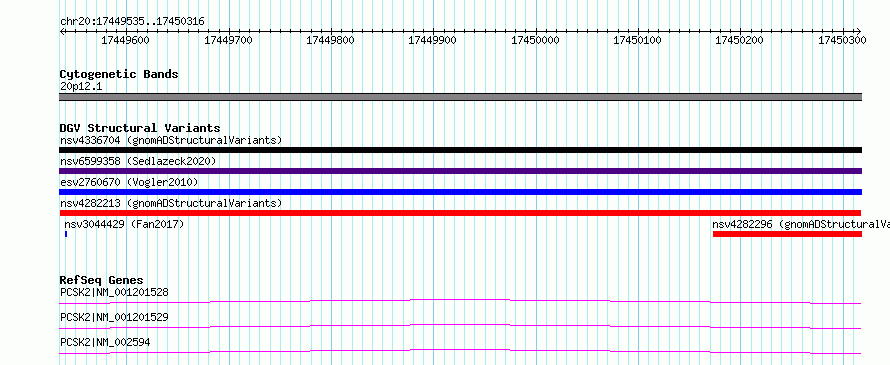Click ruler position 17449600

click(125, 40)
